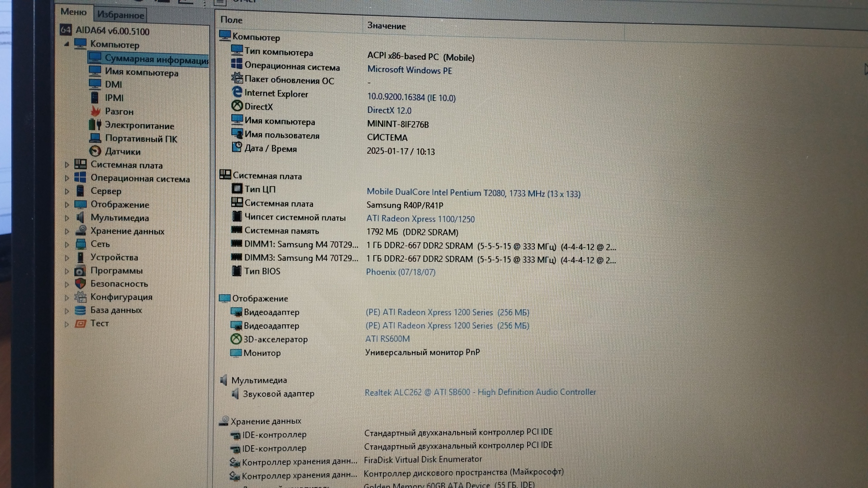Expand the Программы tree node
The image size is (868, 488).
click(67, 271)
